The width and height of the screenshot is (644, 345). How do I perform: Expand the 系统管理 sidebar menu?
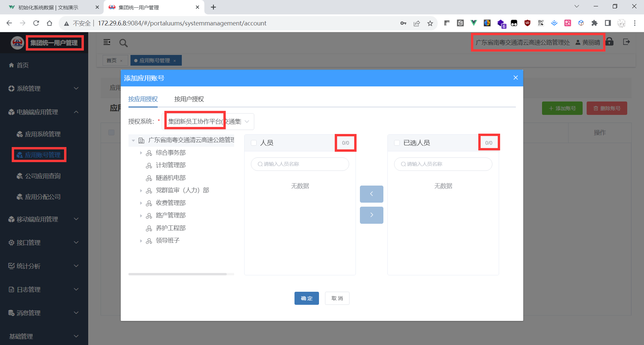(44, 88)
